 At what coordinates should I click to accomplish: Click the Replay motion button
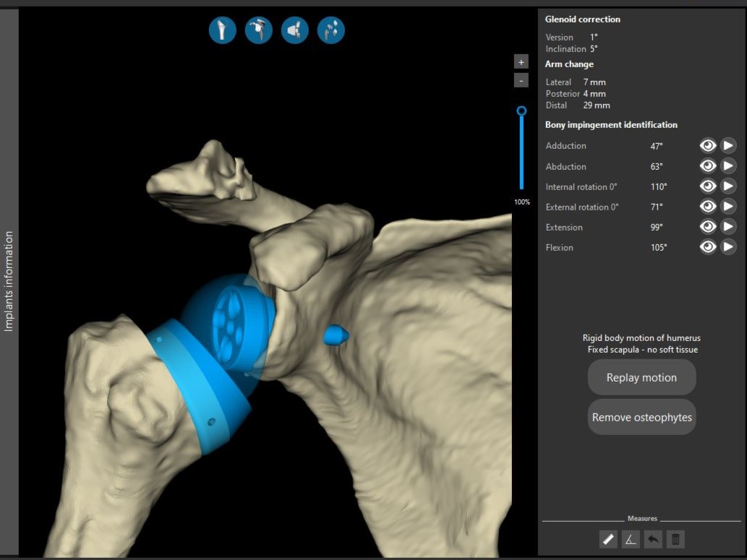[641, 377]
